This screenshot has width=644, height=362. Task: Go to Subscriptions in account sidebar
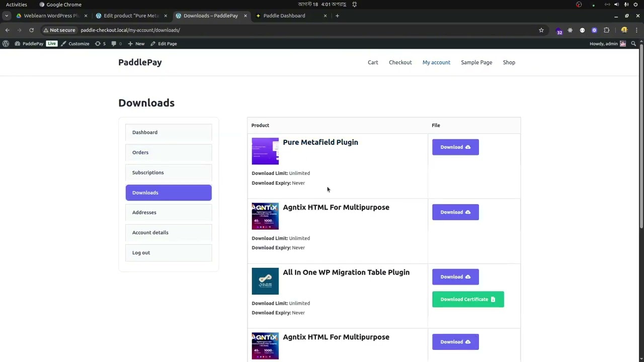coord(169,172)
